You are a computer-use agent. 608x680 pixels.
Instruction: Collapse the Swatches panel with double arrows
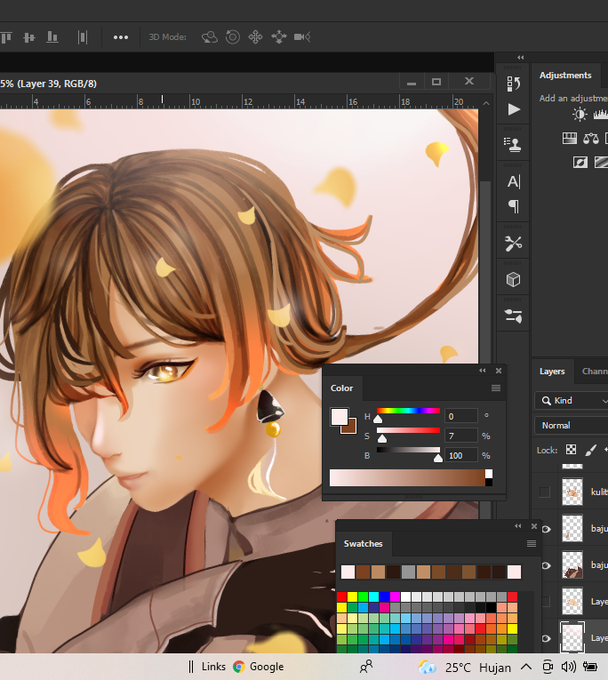(x=518, y=526)
